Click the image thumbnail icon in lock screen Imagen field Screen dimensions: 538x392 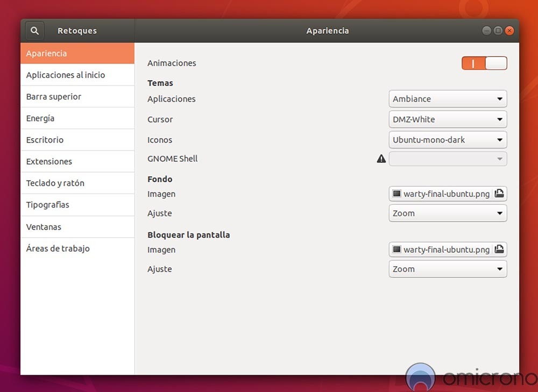point(397,250)
